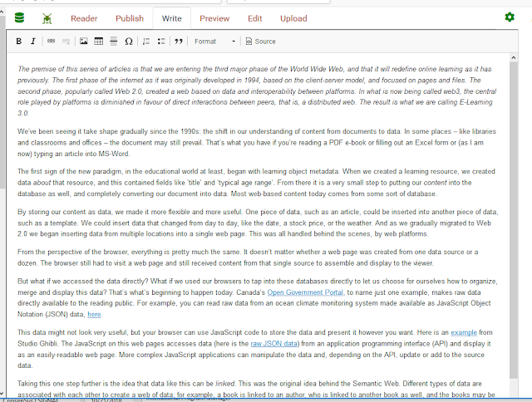
Task: Toggle italic formatting
Action: pyautogui.click(x=33, y=42)
